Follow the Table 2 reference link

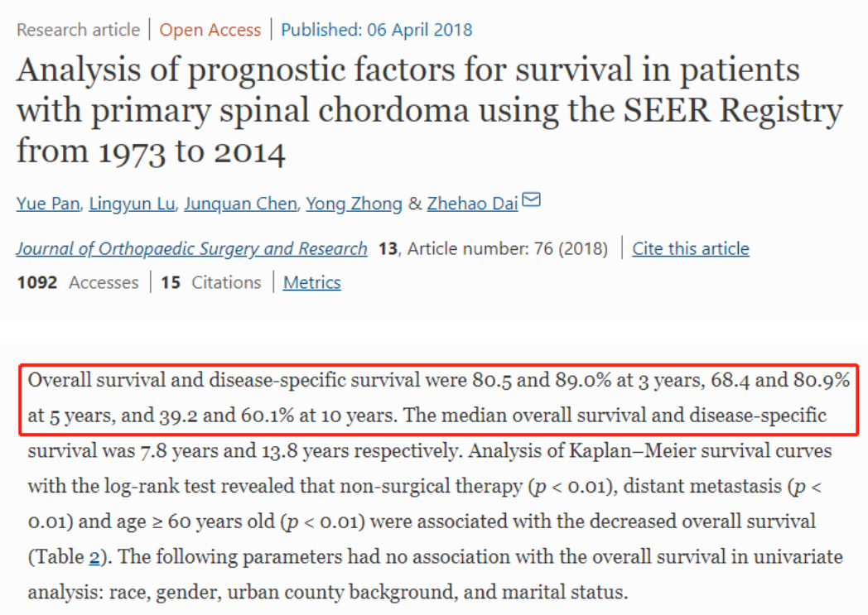[x=94, y=556]
